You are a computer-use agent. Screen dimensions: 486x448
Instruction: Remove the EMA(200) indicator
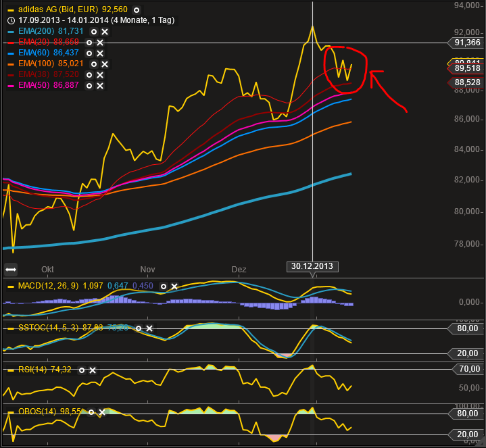(x=105, y=32)
